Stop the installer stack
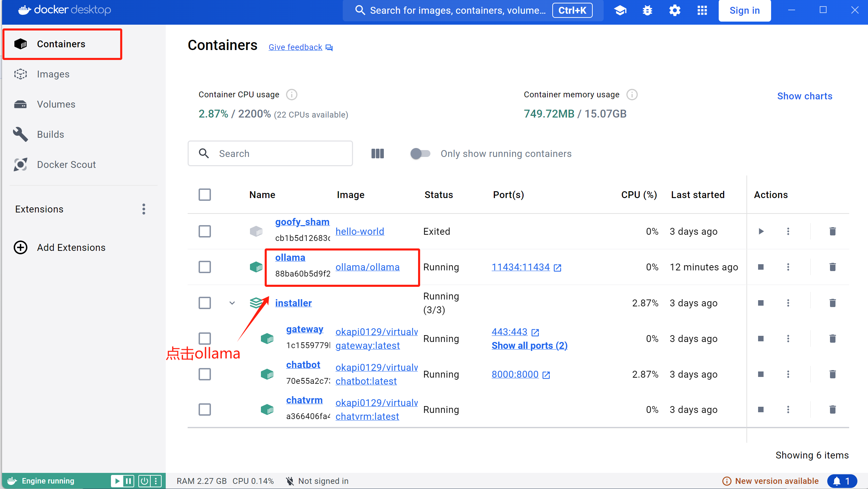The width and height of the screenshot is (868, 489). pyautogui.click(x=761, y=303)
